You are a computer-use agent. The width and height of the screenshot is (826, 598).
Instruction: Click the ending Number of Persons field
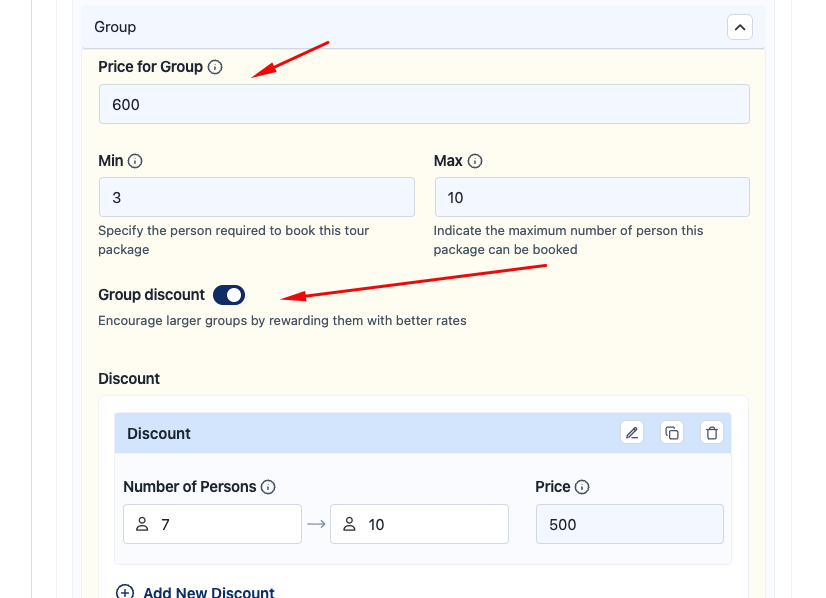click(419, 524)
